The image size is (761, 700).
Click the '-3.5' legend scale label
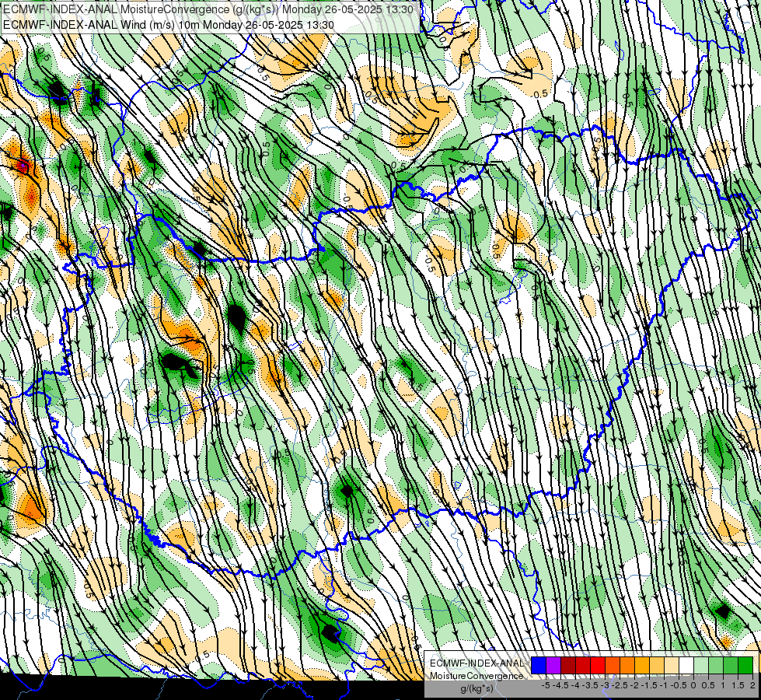click(x=590, y=685)
